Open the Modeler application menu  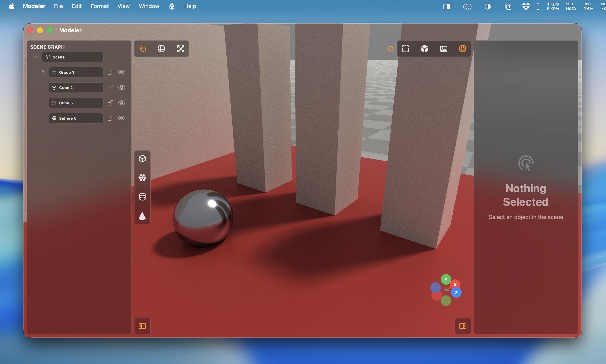pos(34,6)
